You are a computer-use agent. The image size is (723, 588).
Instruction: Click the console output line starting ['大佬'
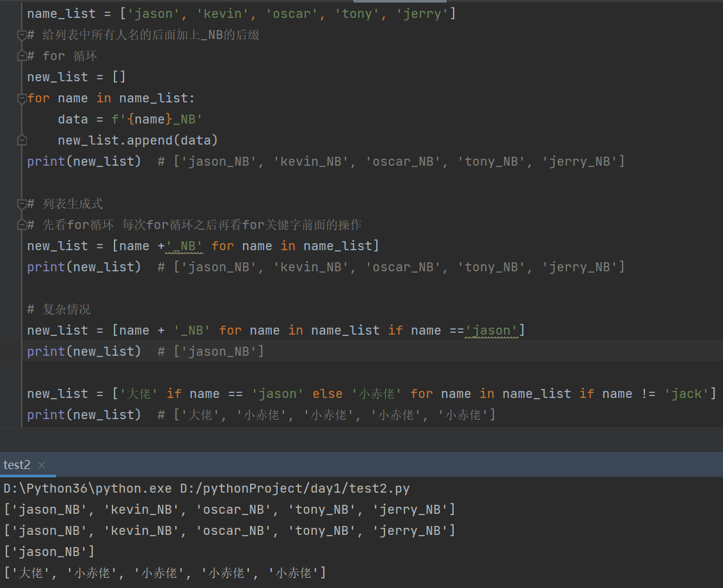[165, 573]
